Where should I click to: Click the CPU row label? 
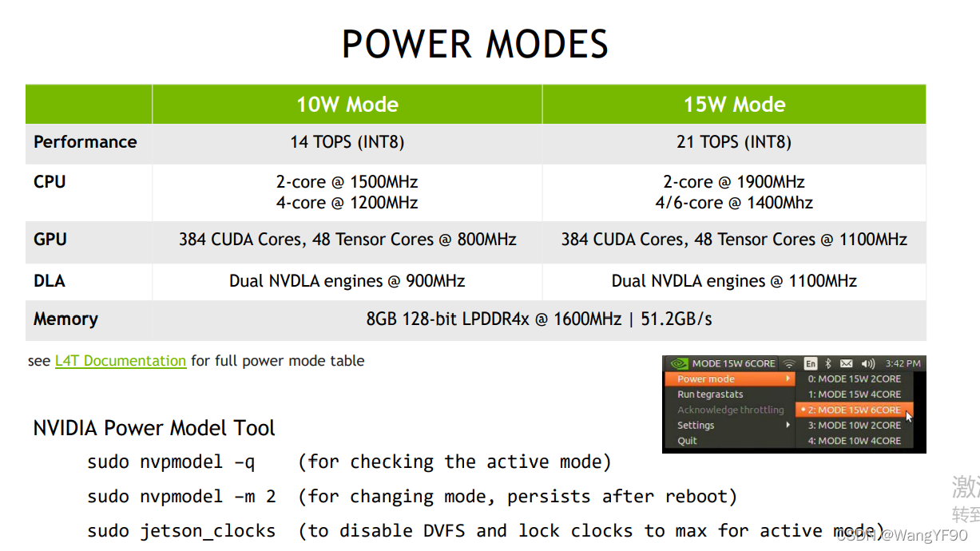tap(50, 182)
